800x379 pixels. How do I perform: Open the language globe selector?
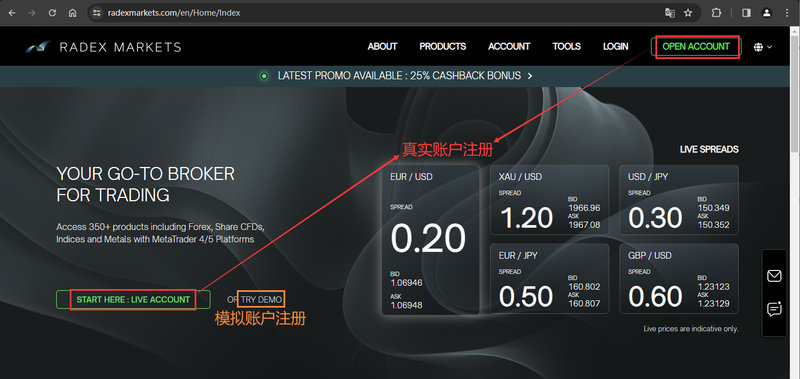tap(763, 47)
